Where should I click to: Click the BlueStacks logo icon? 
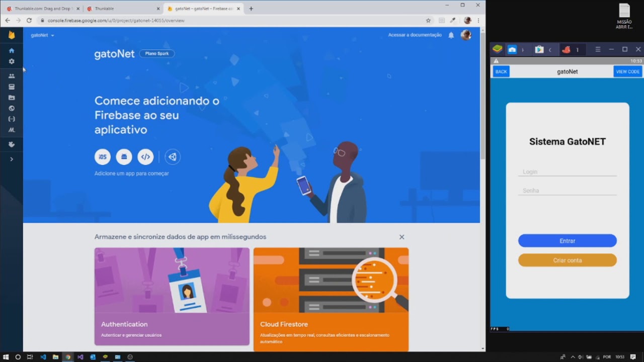click(497, 49)
